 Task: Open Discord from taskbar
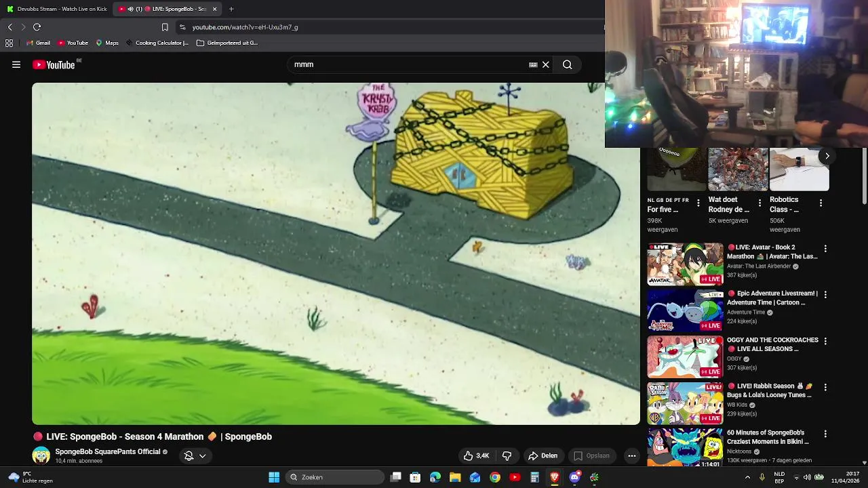(x=574, y=477)
